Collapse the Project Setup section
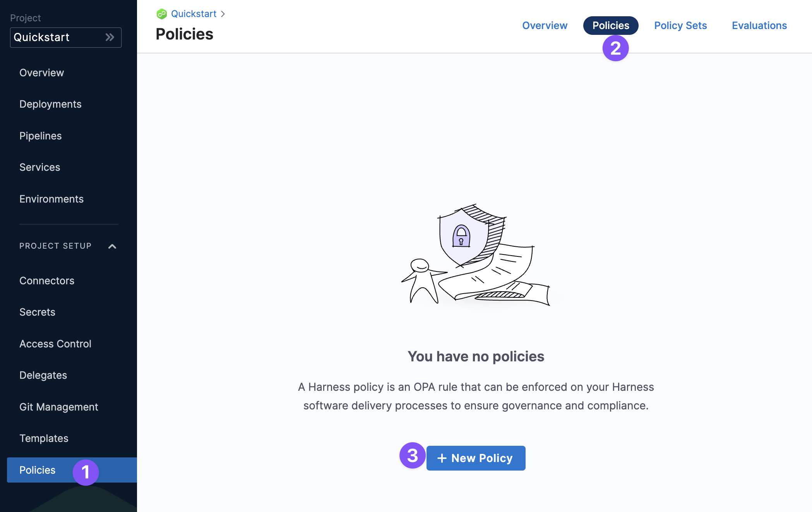Viewport: 812px width, 512px height. [112, 246]
